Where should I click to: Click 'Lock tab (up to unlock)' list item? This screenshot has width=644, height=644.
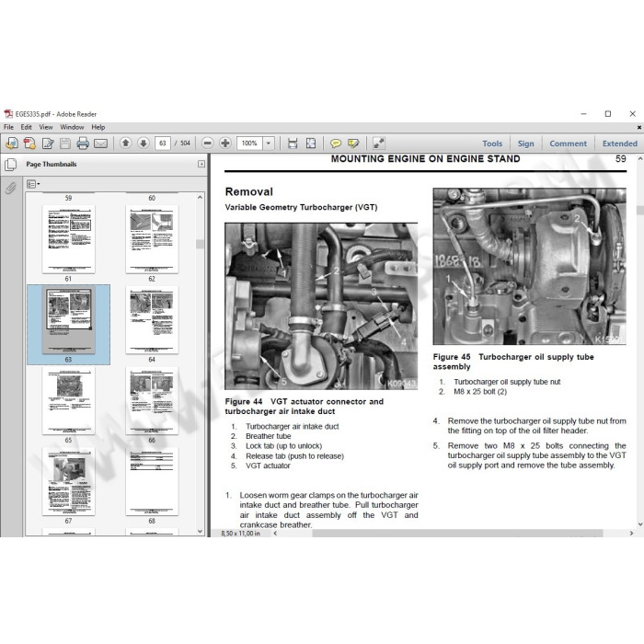tap(283, 446)
